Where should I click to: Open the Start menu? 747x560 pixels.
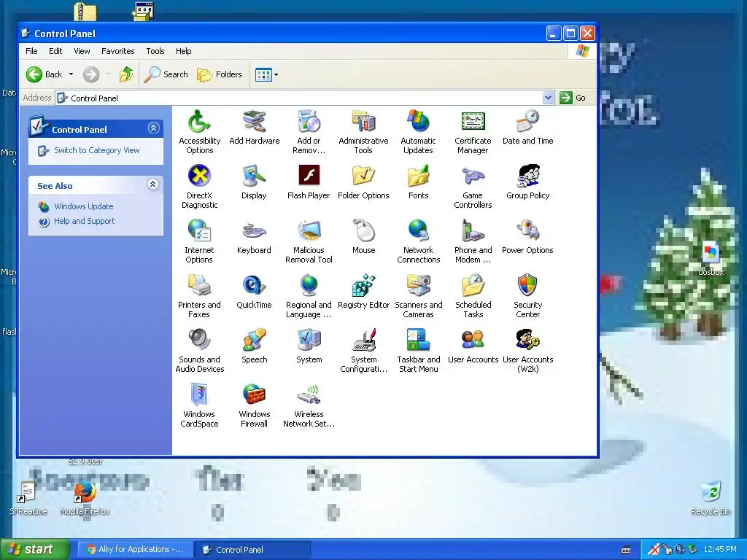tap(35, 549)
